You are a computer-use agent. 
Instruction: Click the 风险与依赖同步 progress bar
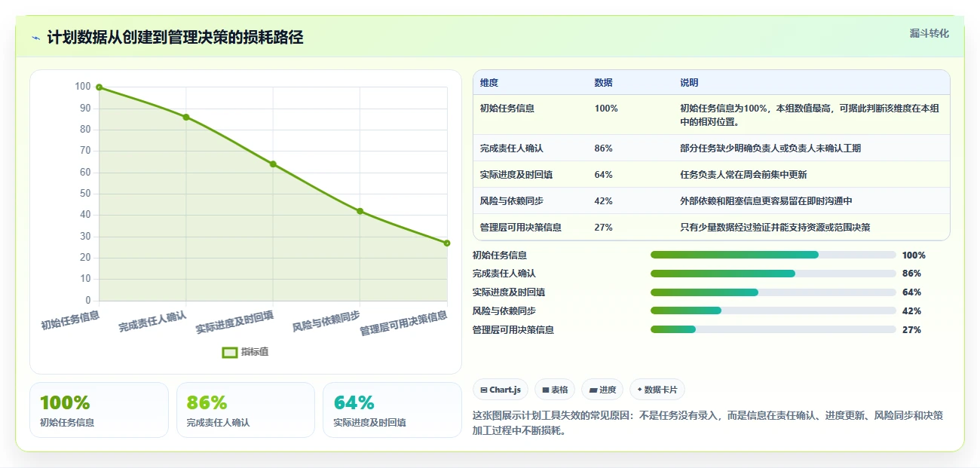point(773,310)
